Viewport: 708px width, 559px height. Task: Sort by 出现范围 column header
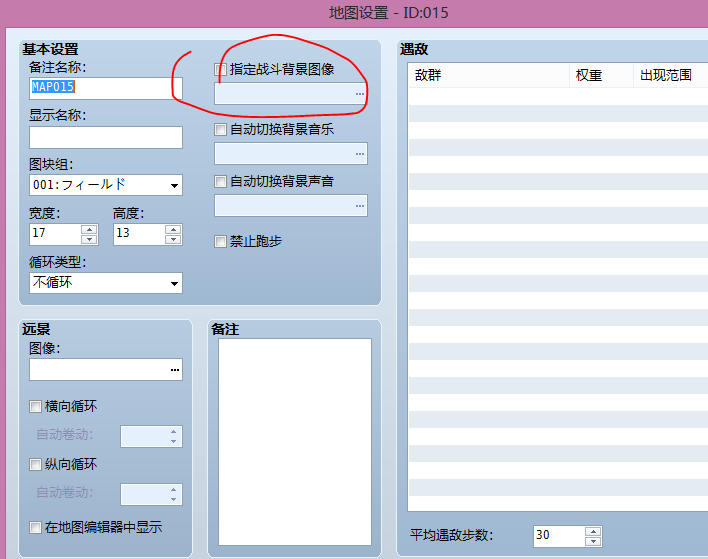tap(671, 75)
